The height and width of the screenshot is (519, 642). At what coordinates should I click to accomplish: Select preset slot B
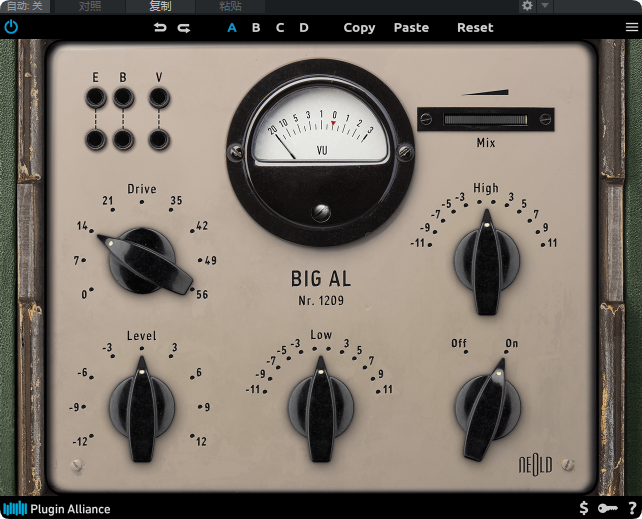[x=256, y=27]
